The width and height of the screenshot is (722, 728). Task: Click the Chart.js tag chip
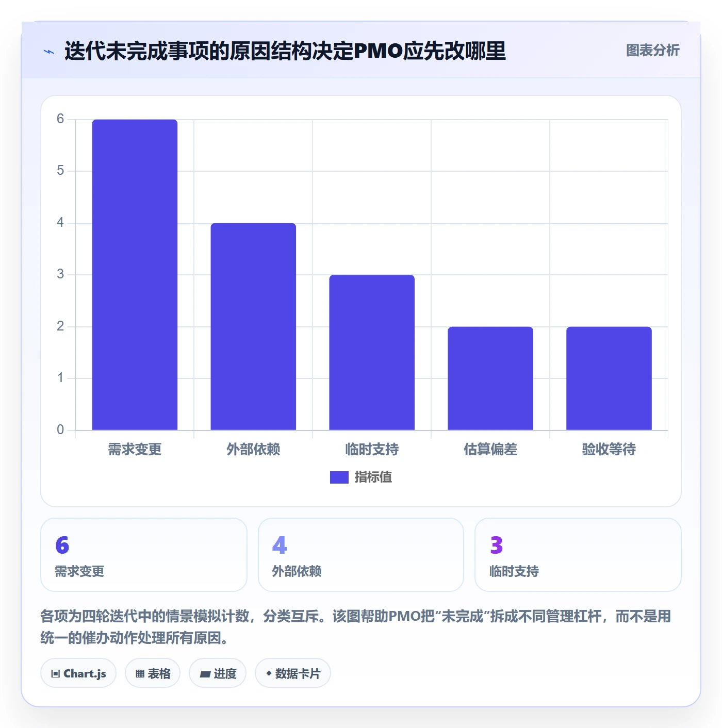point(78,673)
